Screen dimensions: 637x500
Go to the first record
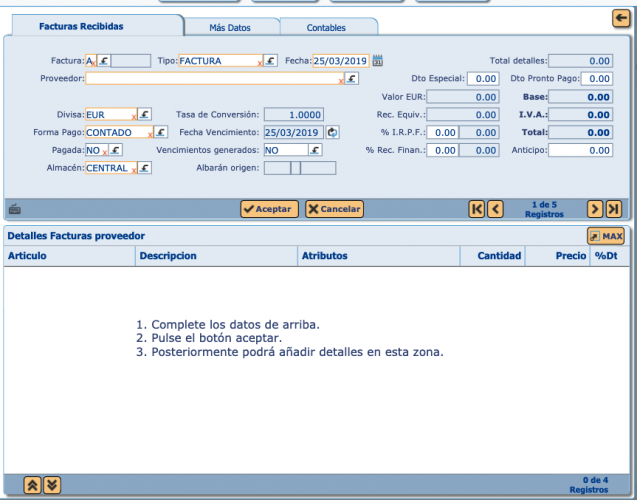click(x=477, y=209)
